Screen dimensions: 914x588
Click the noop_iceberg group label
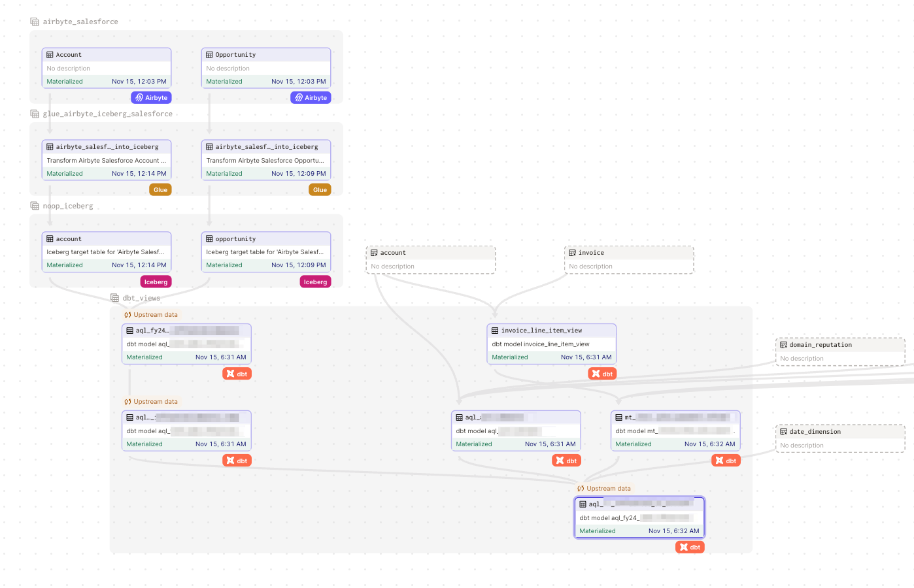point(68,205)
